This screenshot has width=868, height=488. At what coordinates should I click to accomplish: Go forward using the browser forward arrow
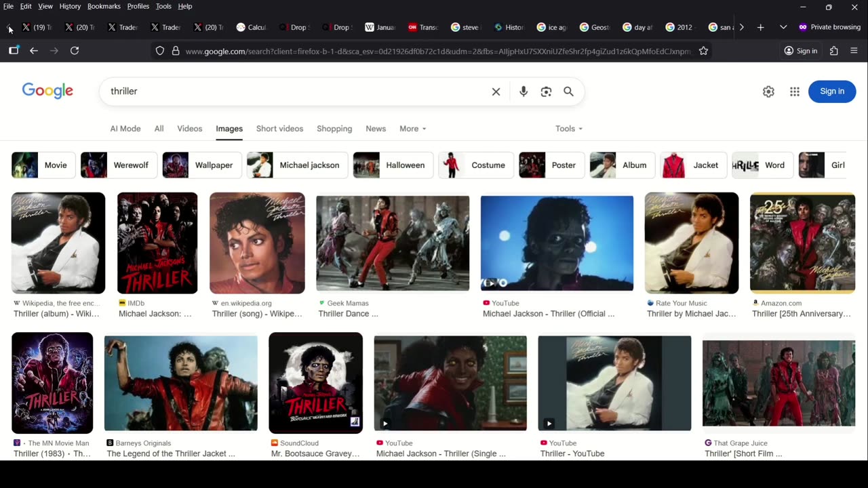pyautogui.click(x=54, y=51)
